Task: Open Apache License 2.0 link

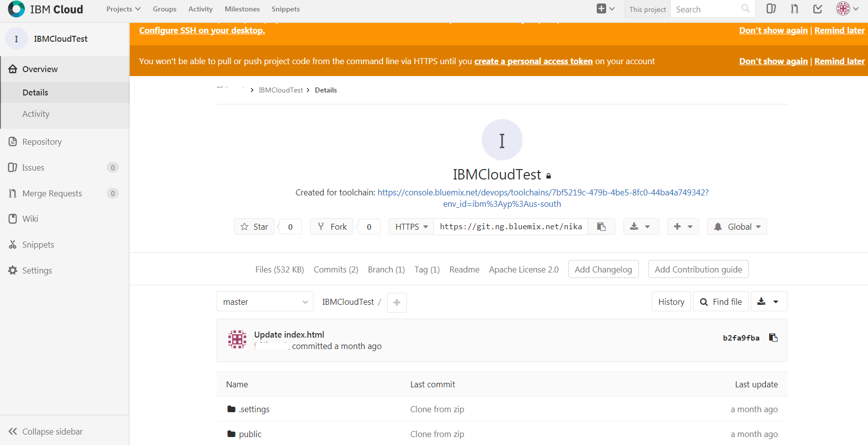Action: [524, 269]
